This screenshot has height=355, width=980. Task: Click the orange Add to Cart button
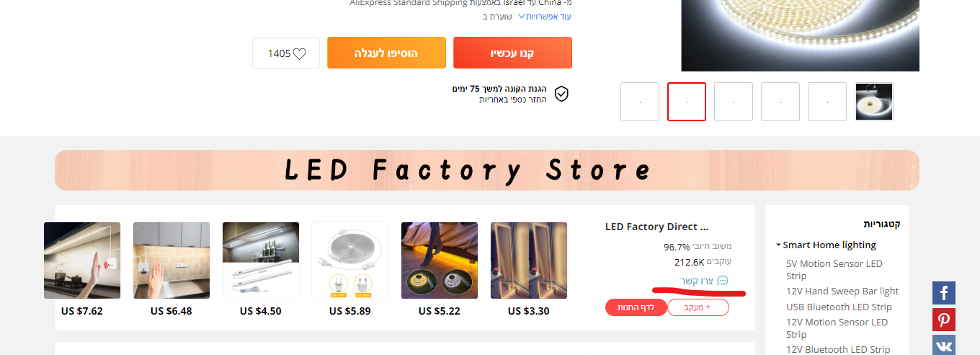(386, 53)
